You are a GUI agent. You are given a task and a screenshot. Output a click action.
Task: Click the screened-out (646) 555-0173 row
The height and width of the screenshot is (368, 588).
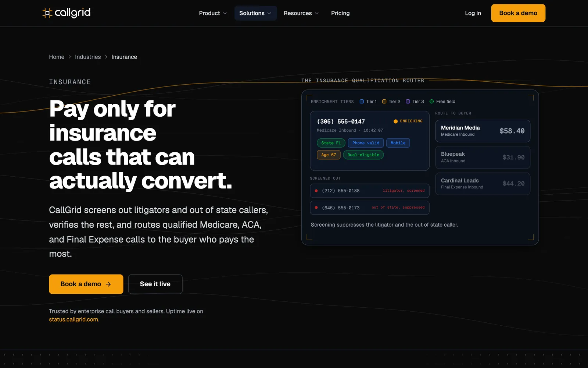pos(370,208)
